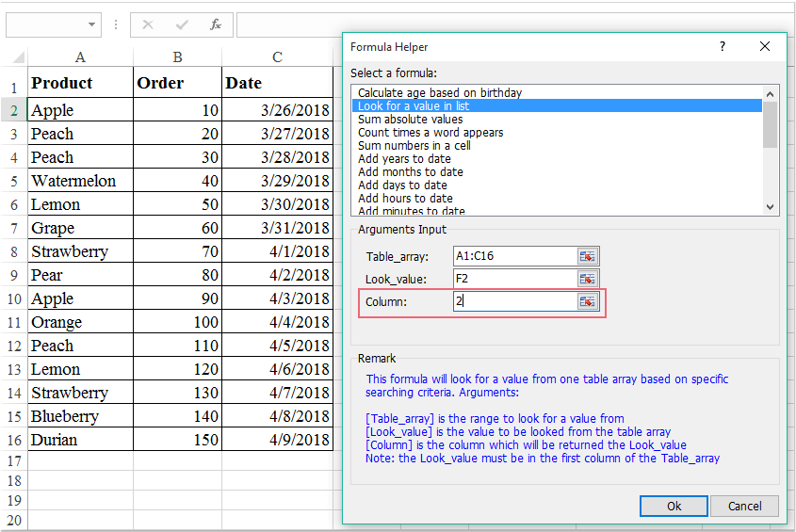Click the Formula Helper help question mark
Image resolution: width=796 pixels, height=532 pixels.
pos(723,46)
